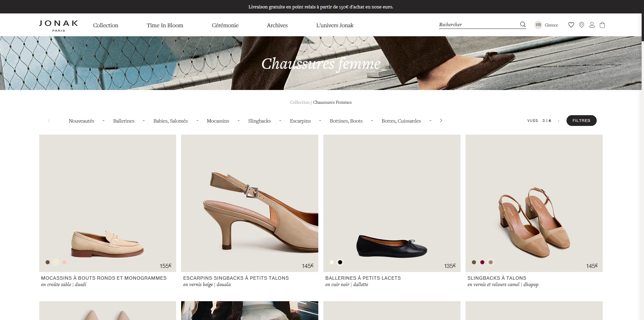
Task: Select the Ballerines category tab
Action: pos(124,121)
